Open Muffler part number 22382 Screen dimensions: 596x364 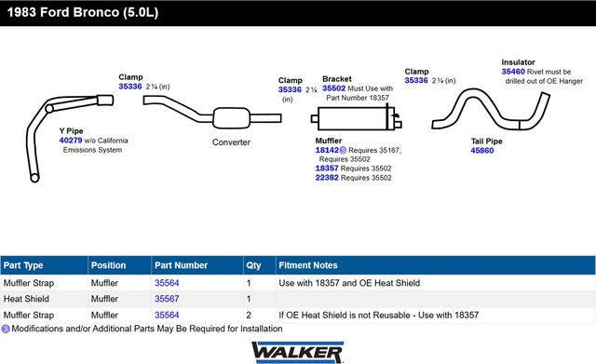tap(327, 178)
